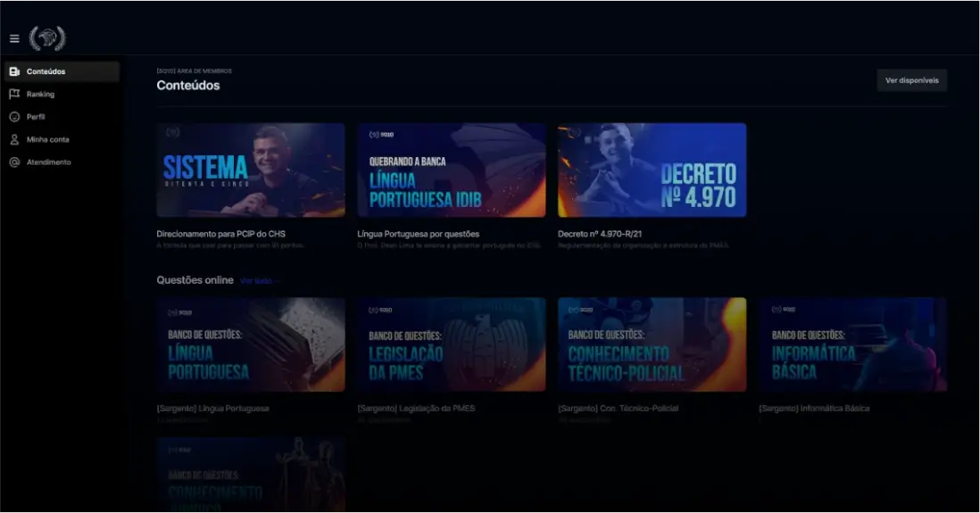980x513 pixels.
Task: Open the Língua Portuguesa IDIB course banner
Action: [451, 170]
